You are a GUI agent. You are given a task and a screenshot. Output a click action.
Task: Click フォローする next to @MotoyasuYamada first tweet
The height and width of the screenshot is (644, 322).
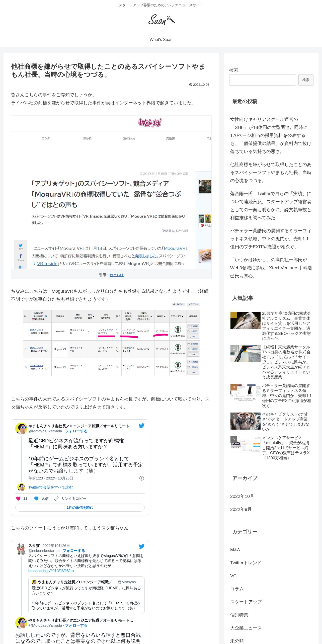click(76, 431)
